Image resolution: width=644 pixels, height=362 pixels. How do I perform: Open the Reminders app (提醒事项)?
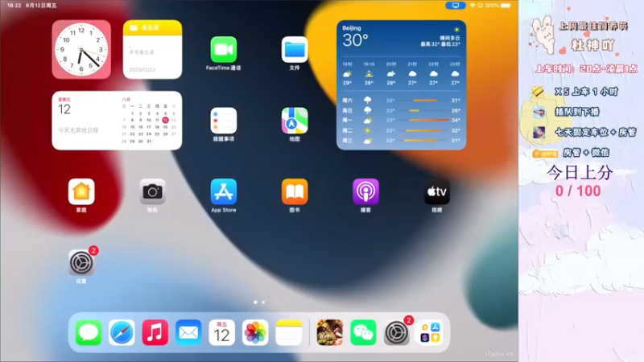pos(224,121)
